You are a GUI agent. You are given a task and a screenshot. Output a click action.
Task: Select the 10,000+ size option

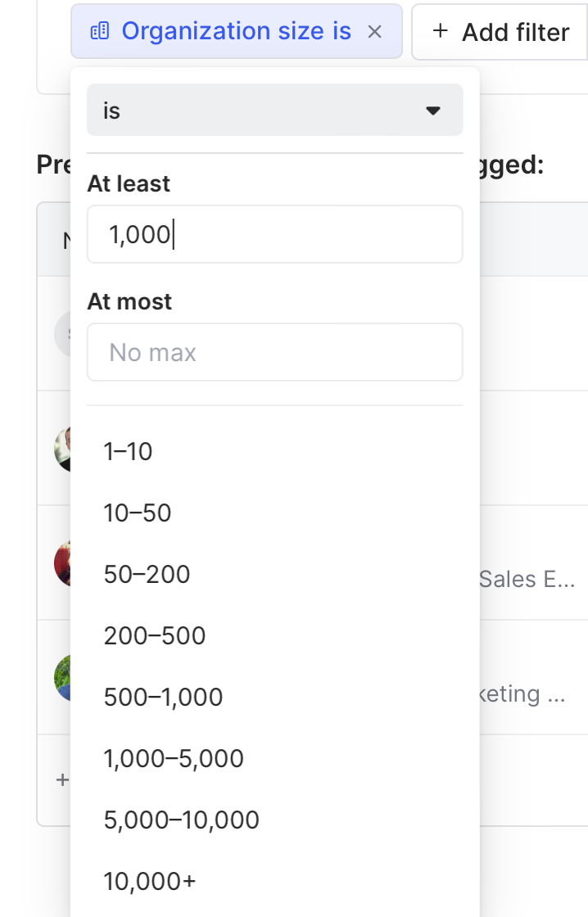pos(150,881)
